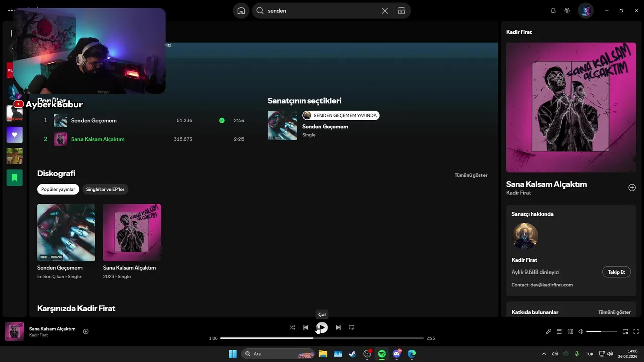Screen dimensions: 644x362
Task: Select the Single'lar ve EP'ler filter chip
Action: pos(105,189)
